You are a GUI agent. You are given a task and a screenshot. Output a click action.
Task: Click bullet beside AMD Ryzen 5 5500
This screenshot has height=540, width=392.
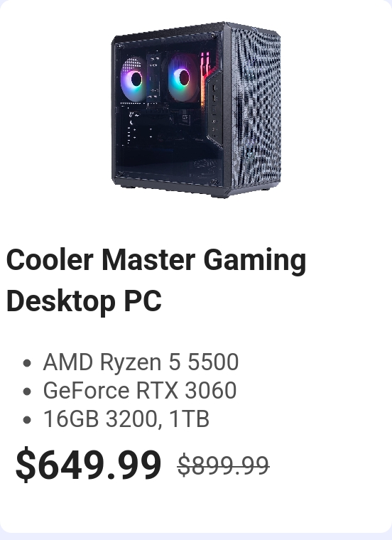coord(27,363)
